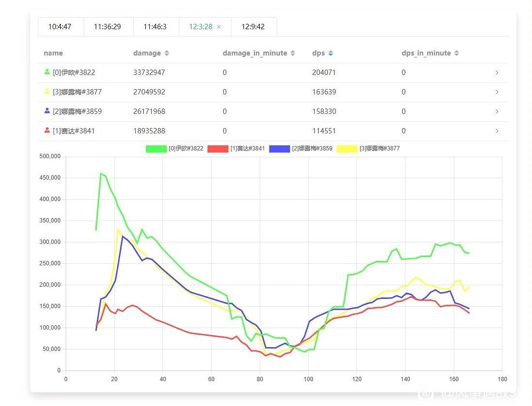This screenshot has width=532, height=406.
Task: Toggle the blue 娜露梅#3859 legend entry
Action: 279,148
